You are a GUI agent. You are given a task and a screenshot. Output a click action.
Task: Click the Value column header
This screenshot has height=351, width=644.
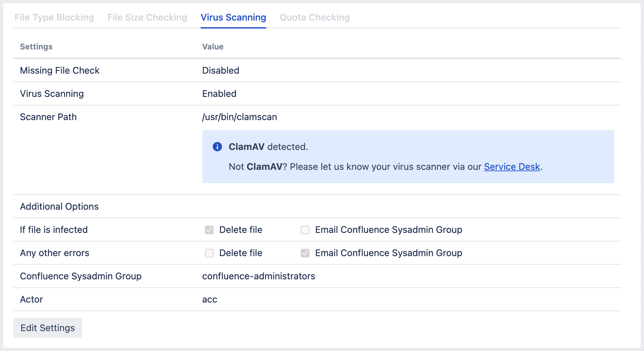pyautogui.click(x=213, y=47)
